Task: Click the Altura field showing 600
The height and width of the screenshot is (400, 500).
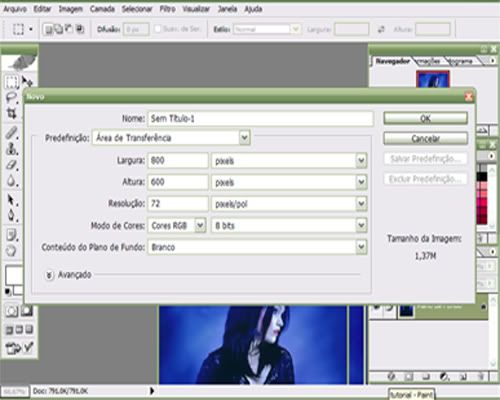Action: pos(178,182)
